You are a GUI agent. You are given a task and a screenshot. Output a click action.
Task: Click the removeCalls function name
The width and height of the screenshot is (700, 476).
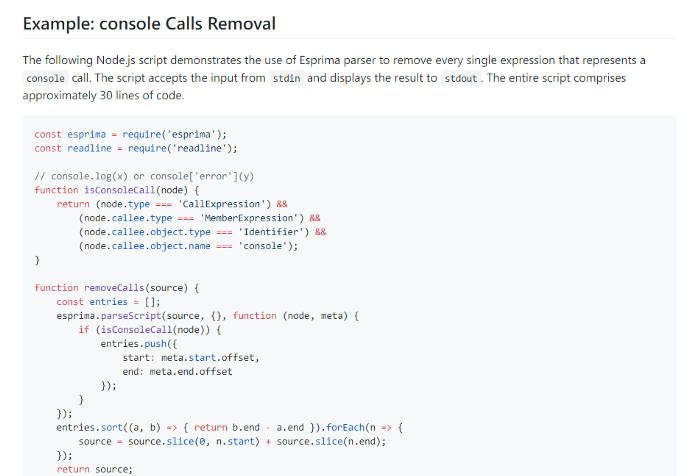(x=114, y=288)
